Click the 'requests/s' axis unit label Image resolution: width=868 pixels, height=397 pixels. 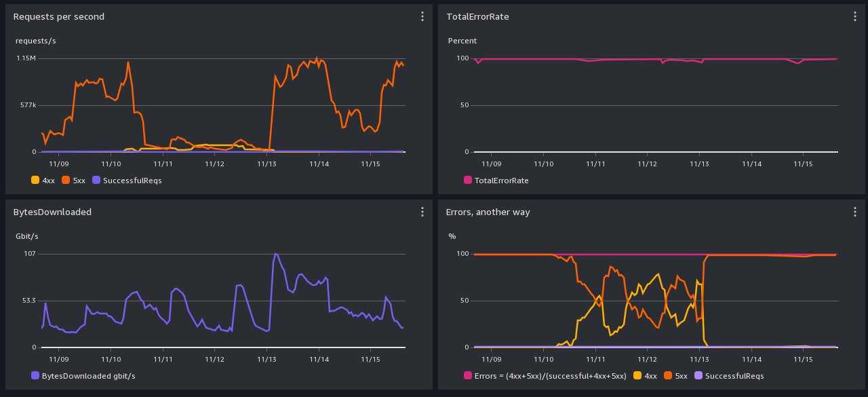click(36, 41)
